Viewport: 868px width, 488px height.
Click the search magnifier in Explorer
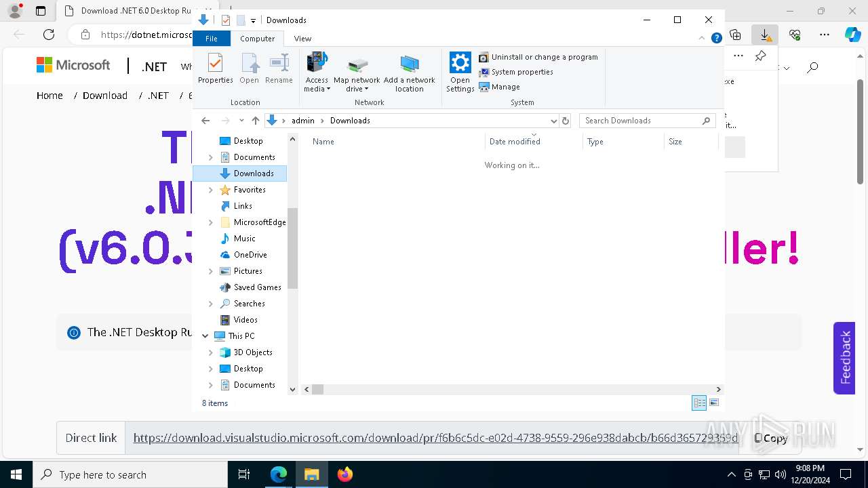(x=706, y=121)
